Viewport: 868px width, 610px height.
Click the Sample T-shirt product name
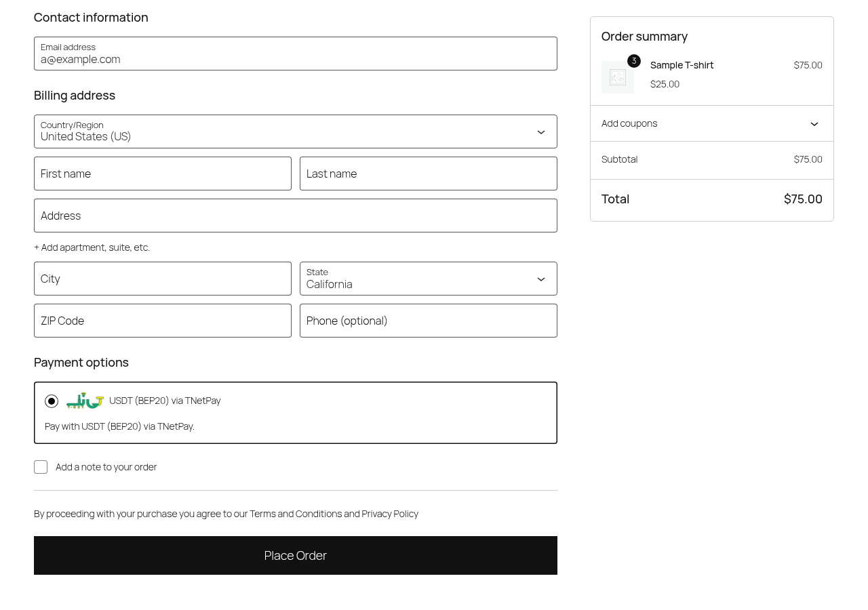[682, 65]
